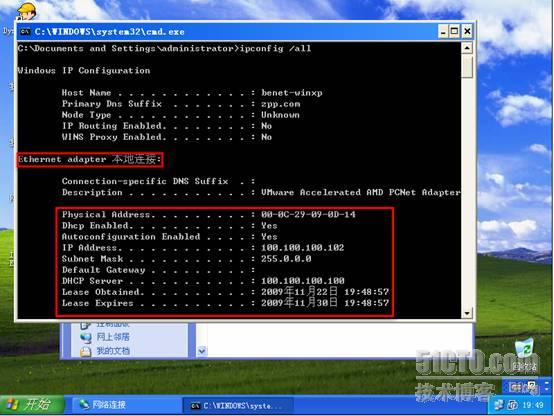Click the Dhcp Enabled value Yes
554x416 pixels.
pyautogui.click(x=269, y=225)
